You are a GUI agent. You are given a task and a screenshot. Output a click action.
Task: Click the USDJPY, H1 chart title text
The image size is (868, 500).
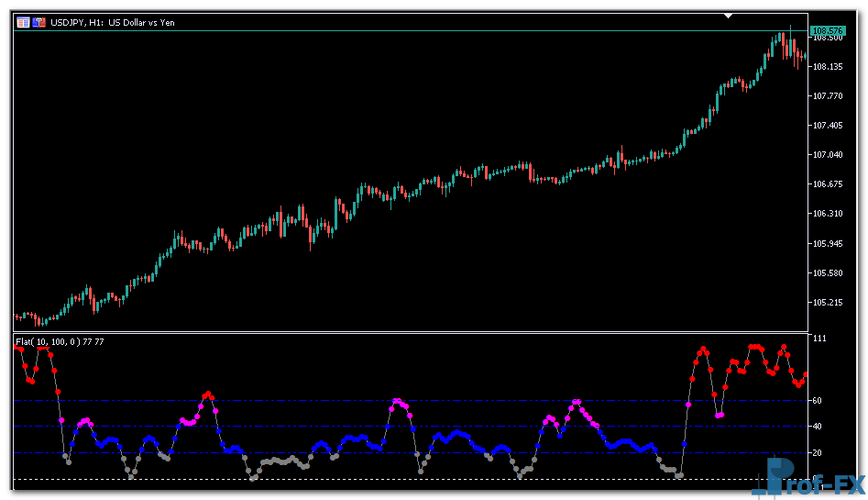click(115, 22)
